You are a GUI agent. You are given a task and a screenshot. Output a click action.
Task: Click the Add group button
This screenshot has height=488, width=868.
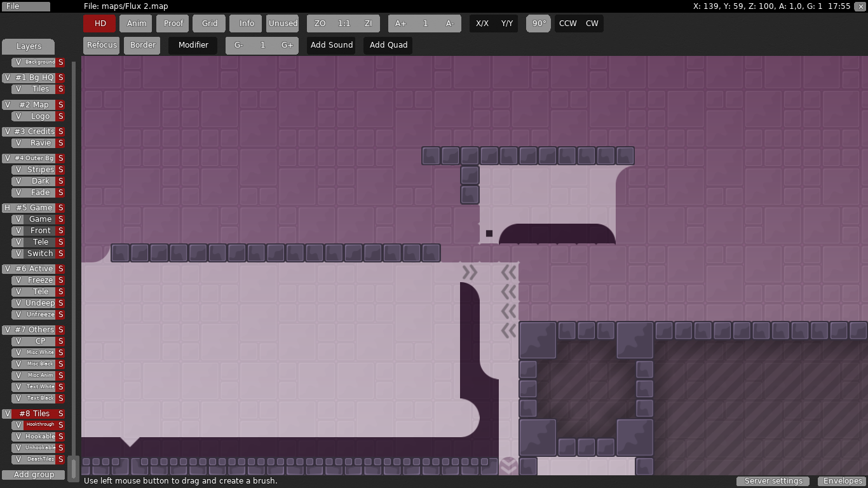34,475
